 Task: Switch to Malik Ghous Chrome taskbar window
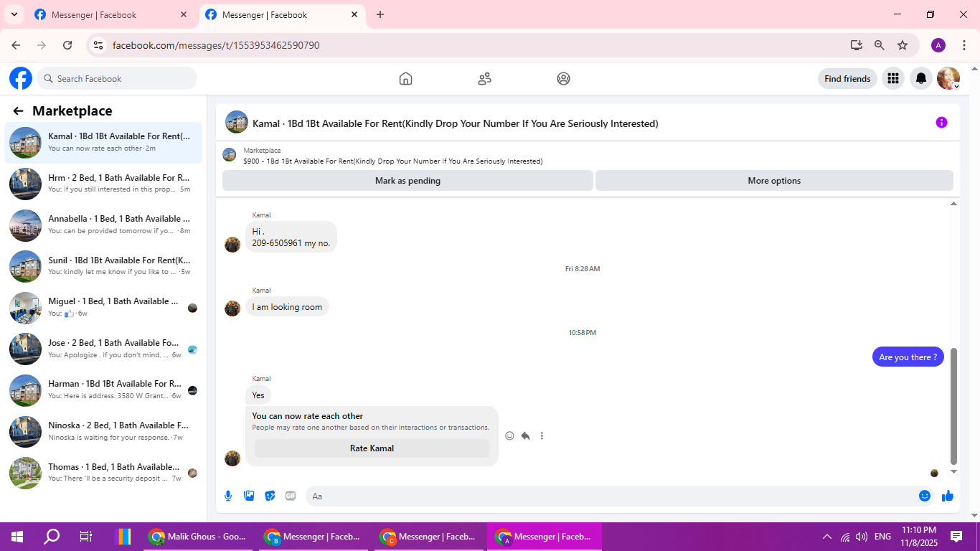(198, 537)
